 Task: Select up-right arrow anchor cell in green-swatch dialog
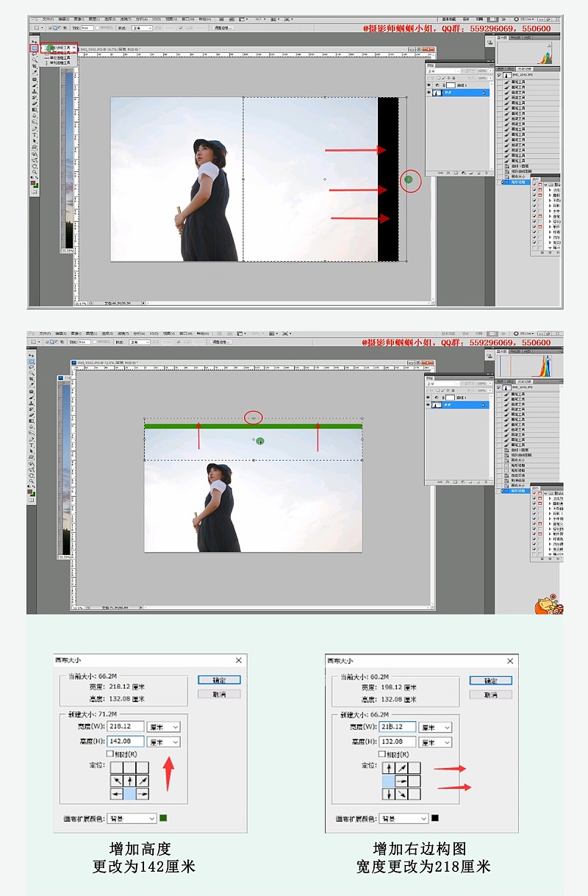[143, 781]
